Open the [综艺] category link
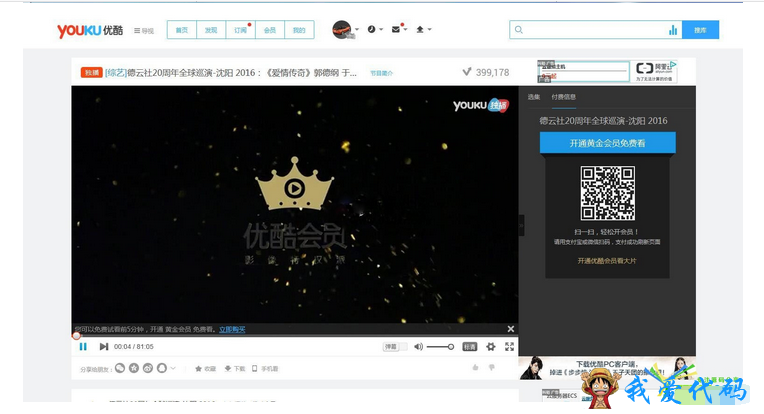The width and height of the screenshot is (764, 414). point(116,73)
